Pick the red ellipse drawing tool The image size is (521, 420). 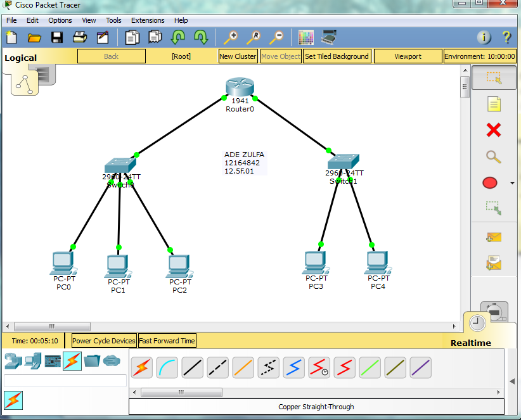(490, 182)
